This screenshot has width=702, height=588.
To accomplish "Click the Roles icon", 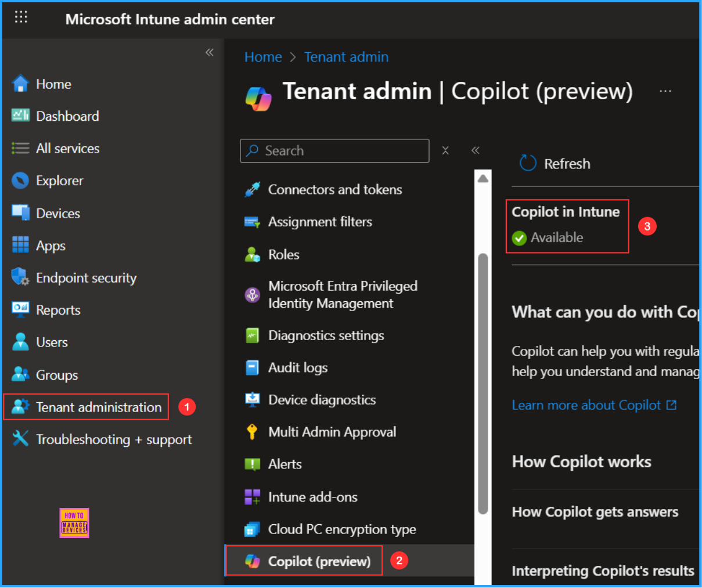I will 252,254.
